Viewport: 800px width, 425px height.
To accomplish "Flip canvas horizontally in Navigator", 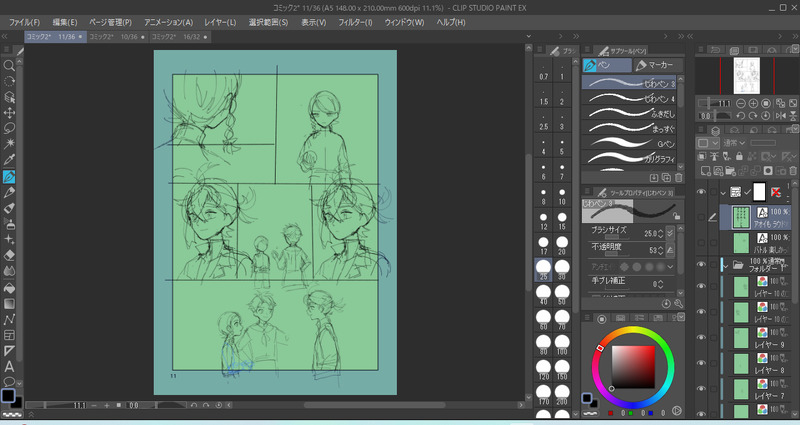I will pyautogui.click(x=780, y=116).
